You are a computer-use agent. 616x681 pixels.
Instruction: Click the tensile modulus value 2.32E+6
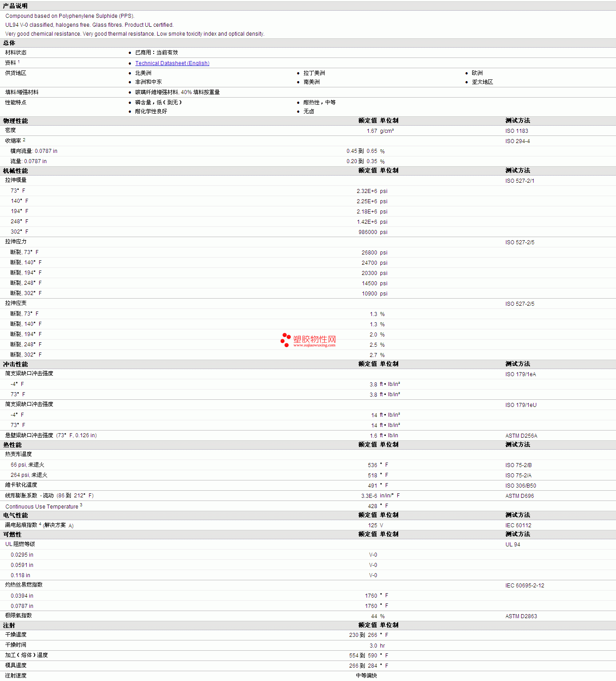point(367,191)
